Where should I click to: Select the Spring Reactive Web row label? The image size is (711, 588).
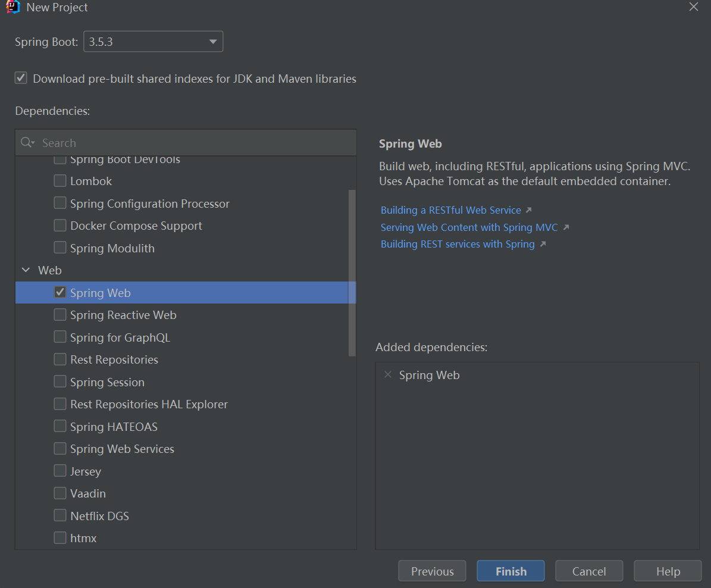tap(123, 315)
